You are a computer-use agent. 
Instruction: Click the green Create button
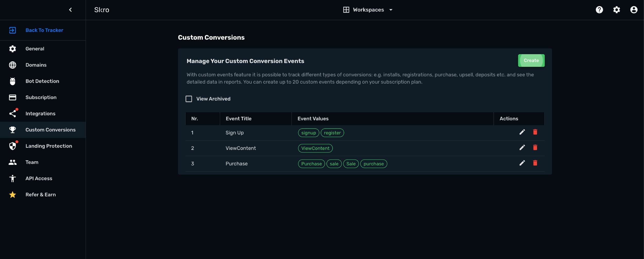pyautogui.click(x=531, y=60)
